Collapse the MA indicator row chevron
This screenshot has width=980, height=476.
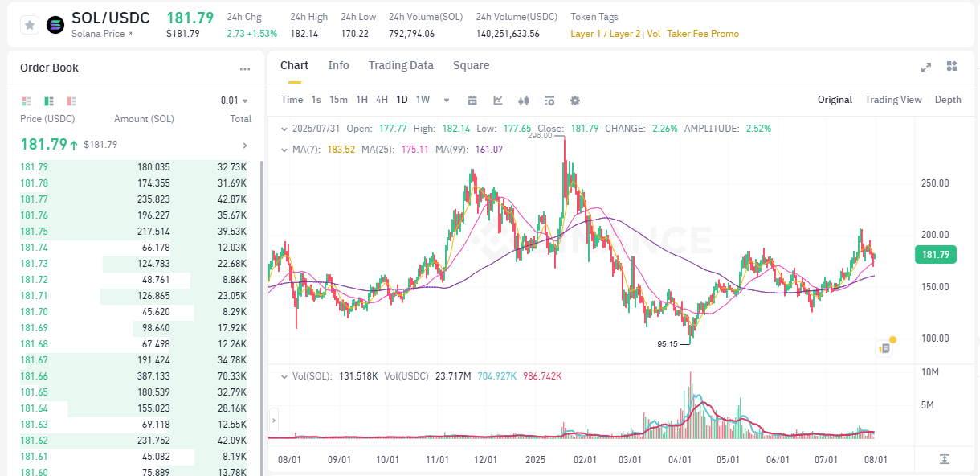coord(284,150)
